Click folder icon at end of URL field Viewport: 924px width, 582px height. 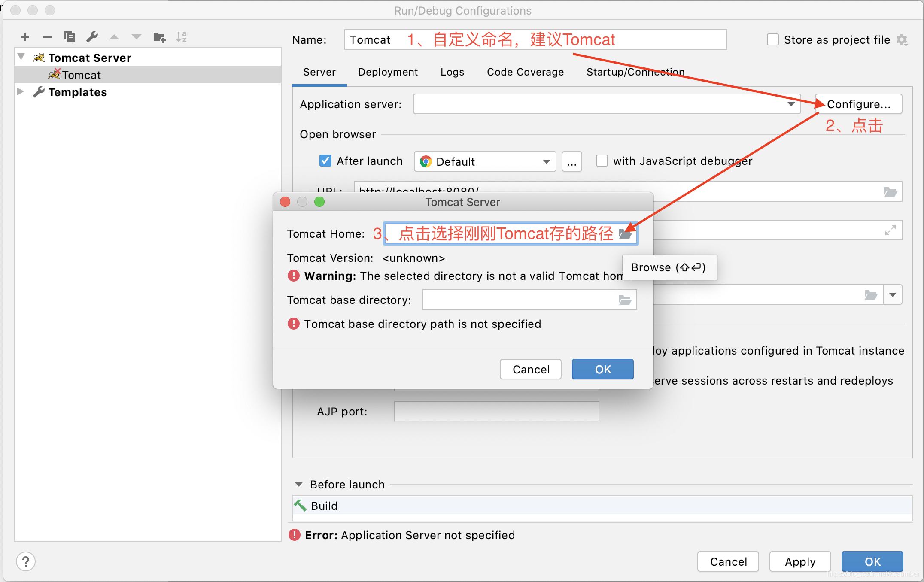click(x=891, y=192)
